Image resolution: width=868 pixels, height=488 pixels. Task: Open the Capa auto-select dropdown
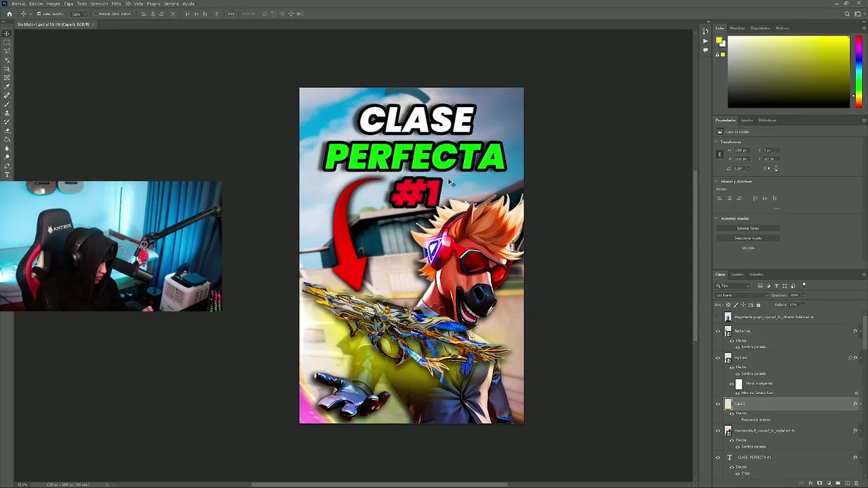click(x=79, y=14)
